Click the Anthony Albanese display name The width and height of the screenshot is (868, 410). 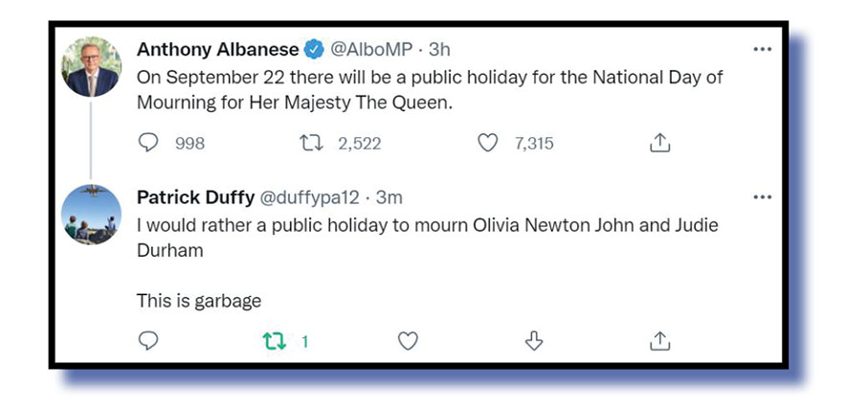point(218,50)
